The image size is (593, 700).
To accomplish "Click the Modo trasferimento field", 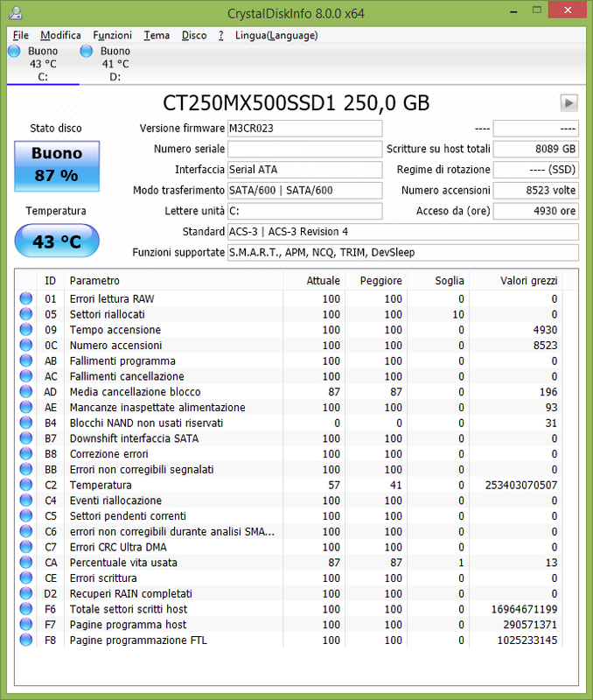I will click(304, 191).
